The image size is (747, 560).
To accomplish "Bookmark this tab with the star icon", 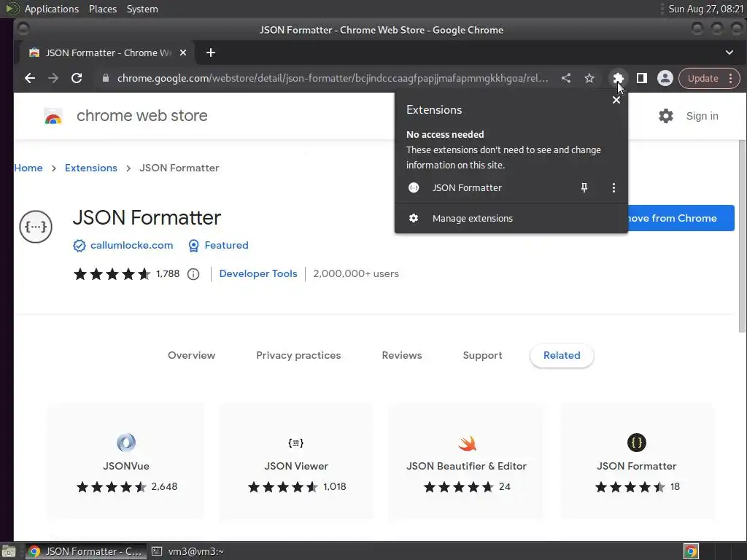I will (589, 78).
